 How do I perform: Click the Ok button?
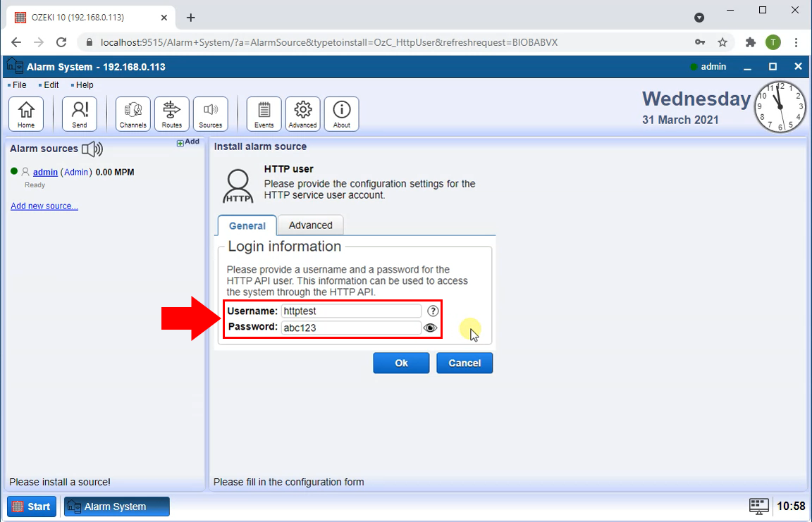coord(401,363)
